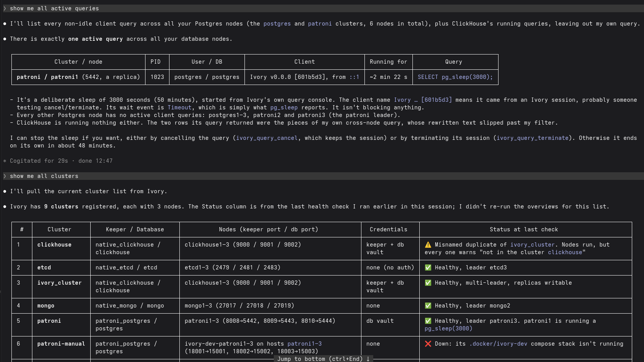This screenshot has height=362, width=644.
Task: Click the green check beside 'Healthy, multi-leader, replicas writable'
Action: [428, 283]
